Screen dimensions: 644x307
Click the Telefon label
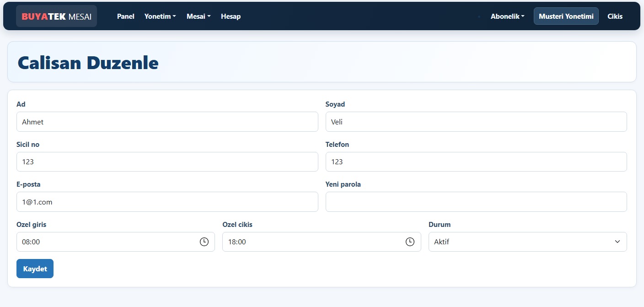[337, 145]
